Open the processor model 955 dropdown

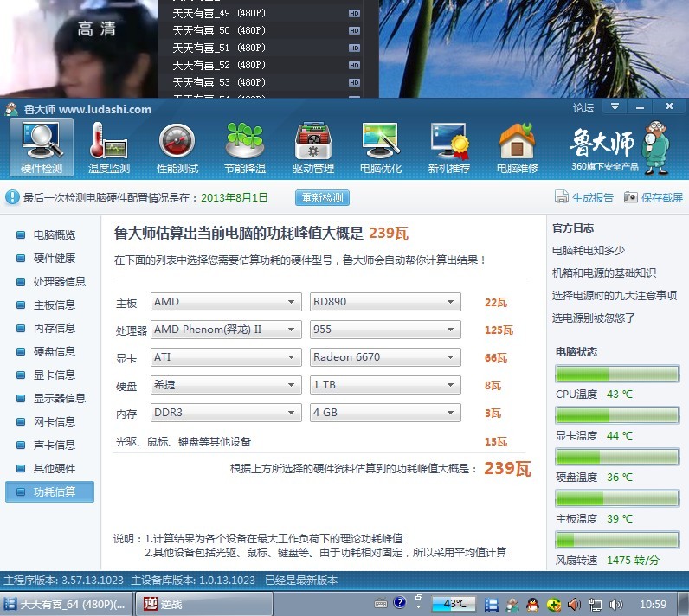click(x=385, y=330)
